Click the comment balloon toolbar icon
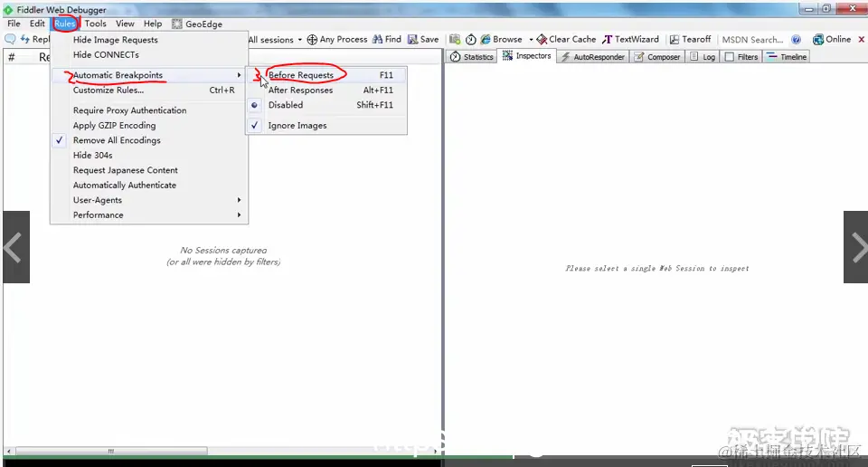 pos(10,39)
